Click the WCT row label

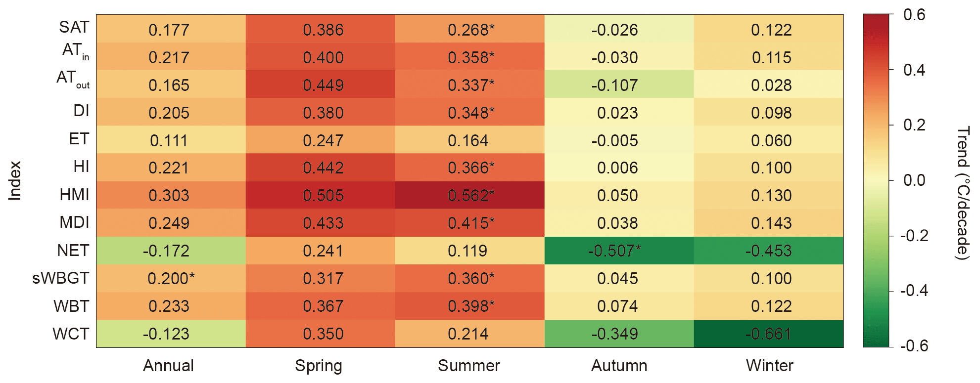point(71,334)
